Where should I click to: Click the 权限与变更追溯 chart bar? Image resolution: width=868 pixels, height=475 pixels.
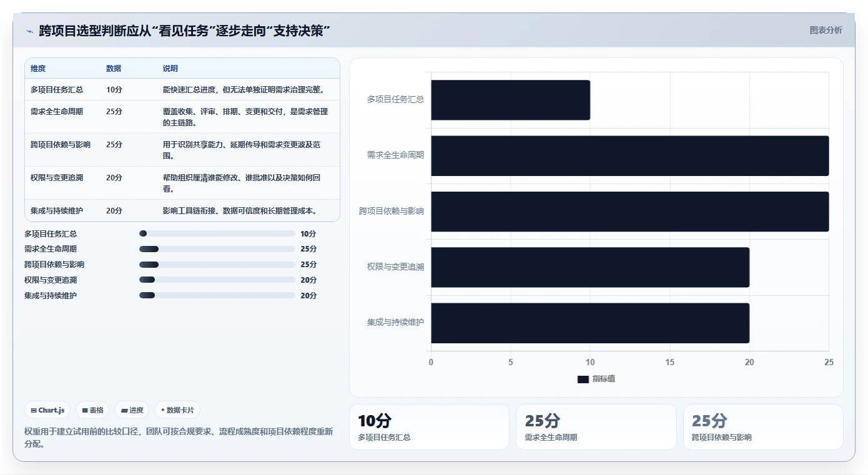tap(590, 267)
